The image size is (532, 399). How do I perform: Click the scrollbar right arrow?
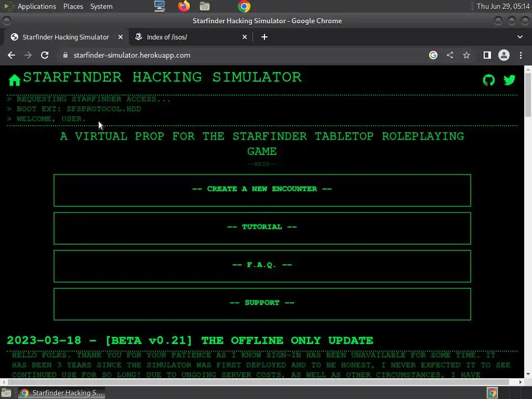[x=520, y=382]
